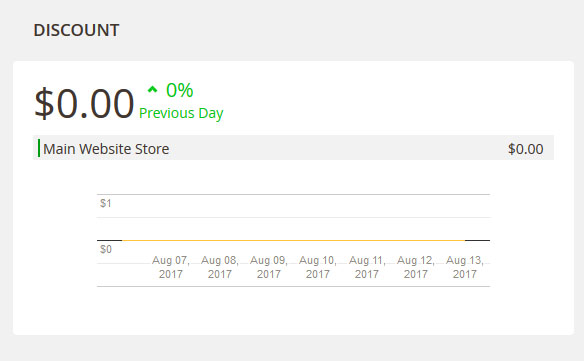The image size is (584, 361).
Task: Click the Main Website Store $0.00 amount
Action: pyautogui.click(x=526, y=149)
